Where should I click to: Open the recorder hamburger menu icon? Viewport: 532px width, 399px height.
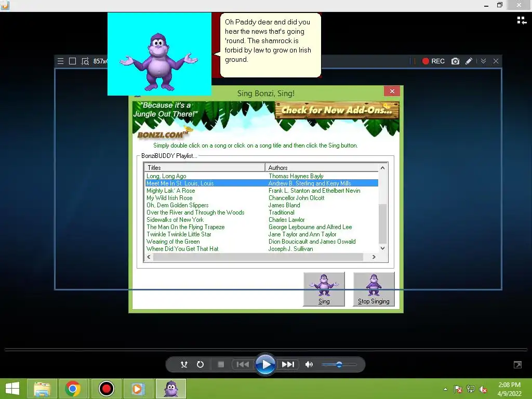point(60,61)
